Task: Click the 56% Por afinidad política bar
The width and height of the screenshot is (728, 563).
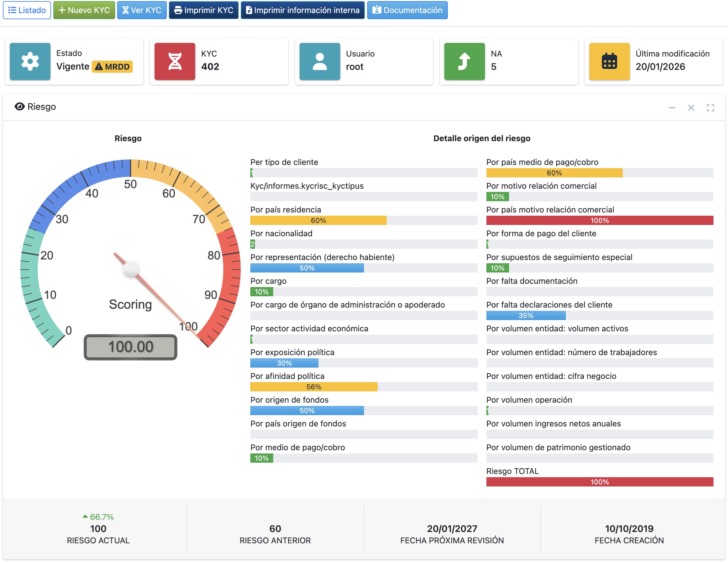Action: coord(314,387)
